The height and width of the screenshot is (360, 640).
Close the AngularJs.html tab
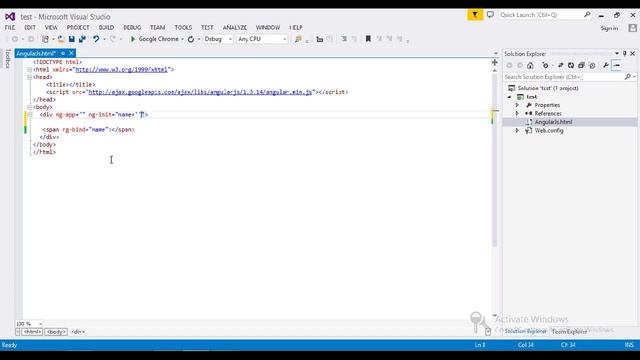(x=71, y=53)
